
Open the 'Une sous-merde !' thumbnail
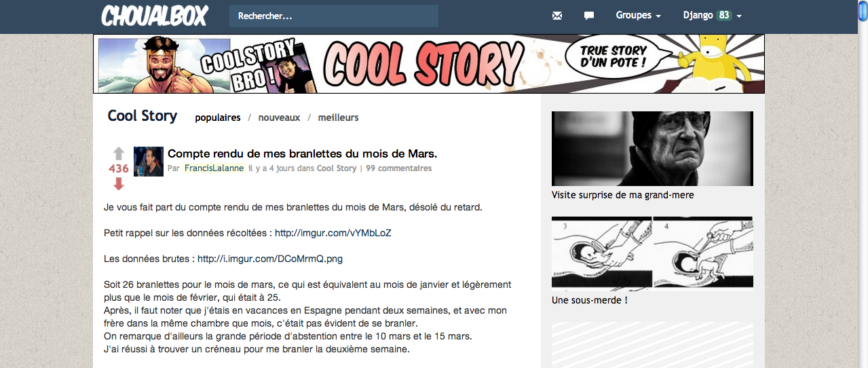tap(652, 253)
